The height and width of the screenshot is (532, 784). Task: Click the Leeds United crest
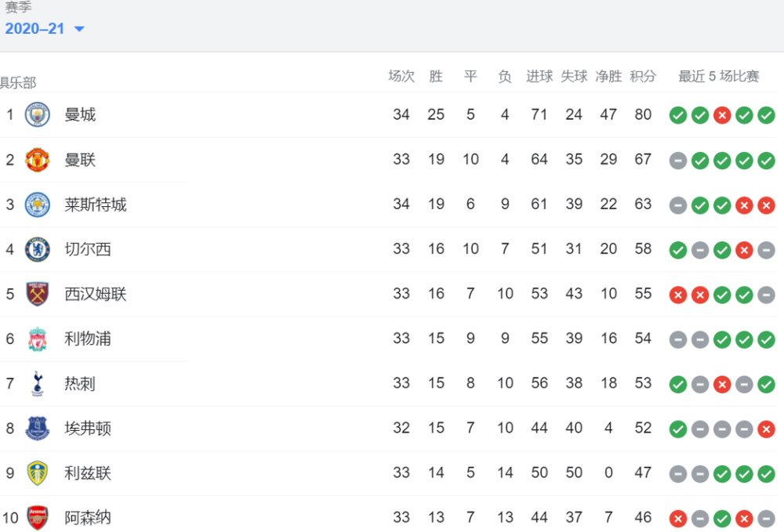(x=38, y=473)
